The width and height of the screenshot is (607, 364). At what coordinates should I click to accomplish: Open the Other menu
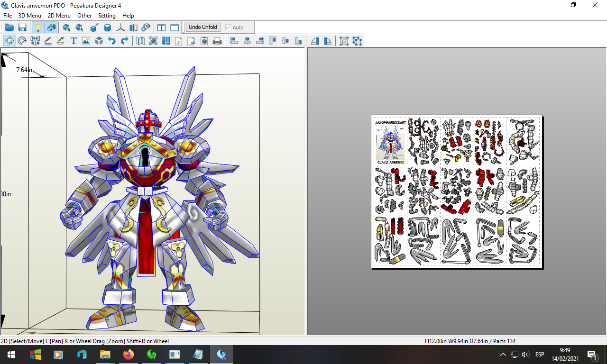84,16
